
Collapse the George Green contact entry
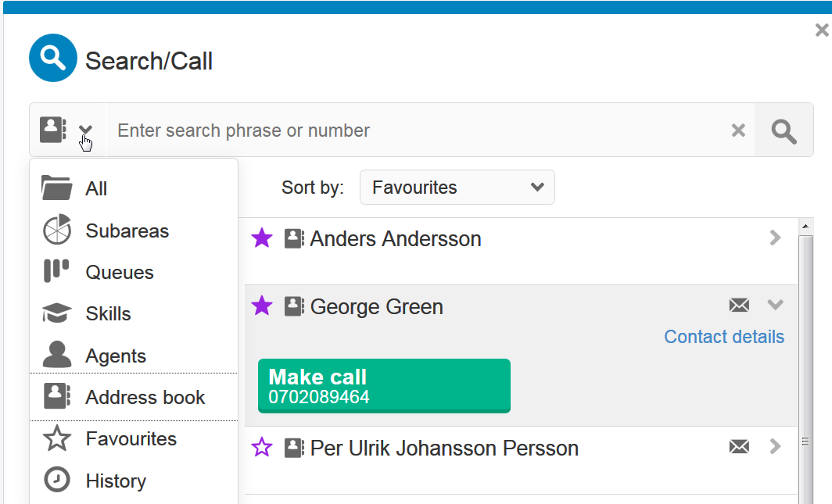tap(775, 305)
